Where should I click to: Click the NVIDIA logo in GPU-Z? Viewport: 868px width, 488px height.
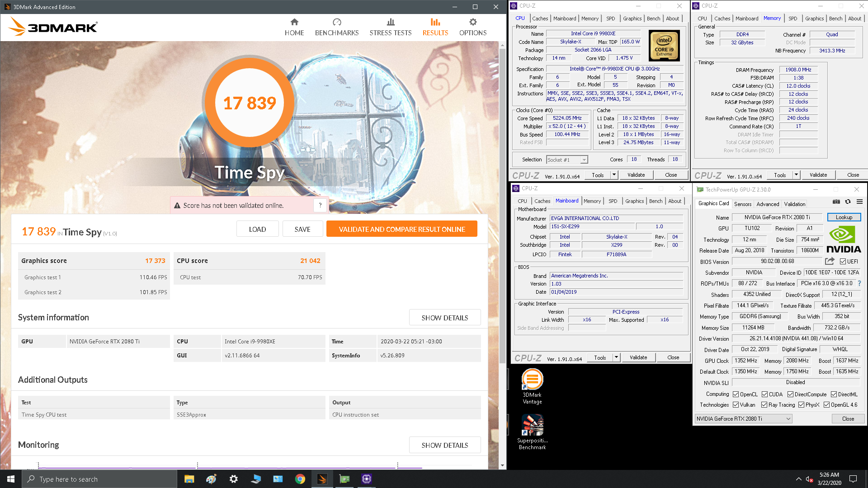[x=844, y=240]
